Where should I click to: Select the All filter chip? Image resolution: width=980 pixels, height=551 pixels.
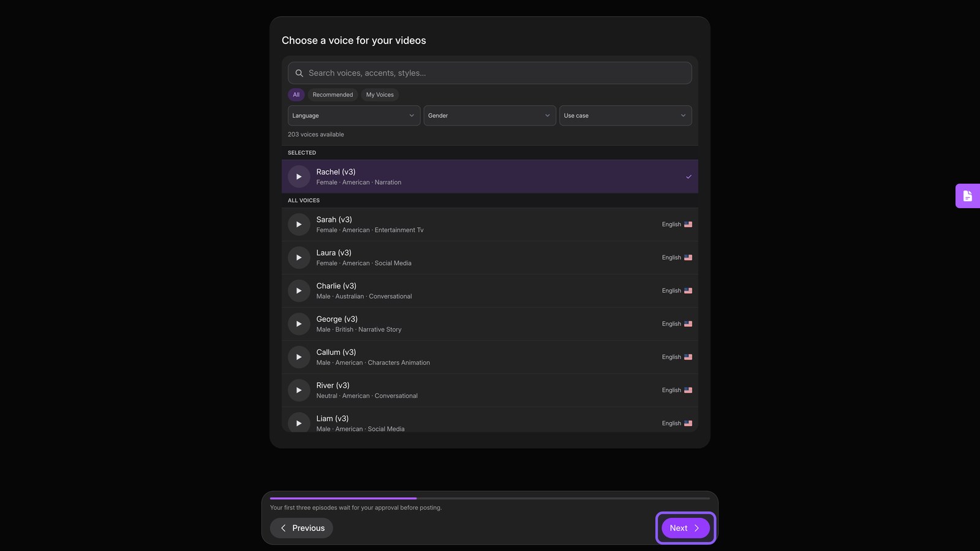(296, 95)
